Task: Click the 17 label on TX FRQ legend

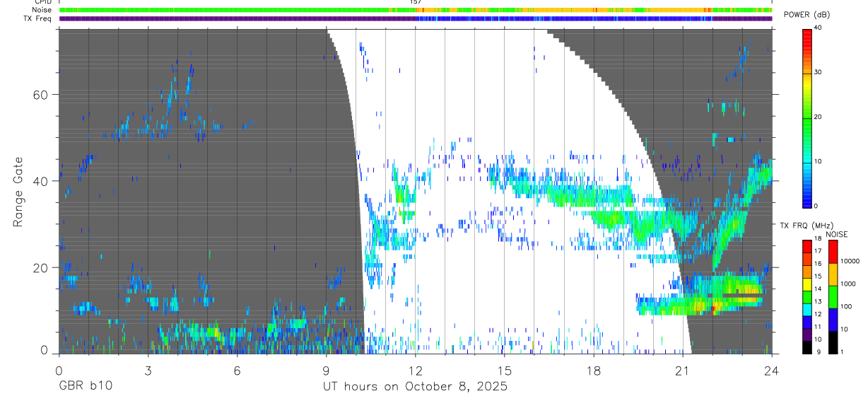Action: pyautogui.click(x=817, y=251)
